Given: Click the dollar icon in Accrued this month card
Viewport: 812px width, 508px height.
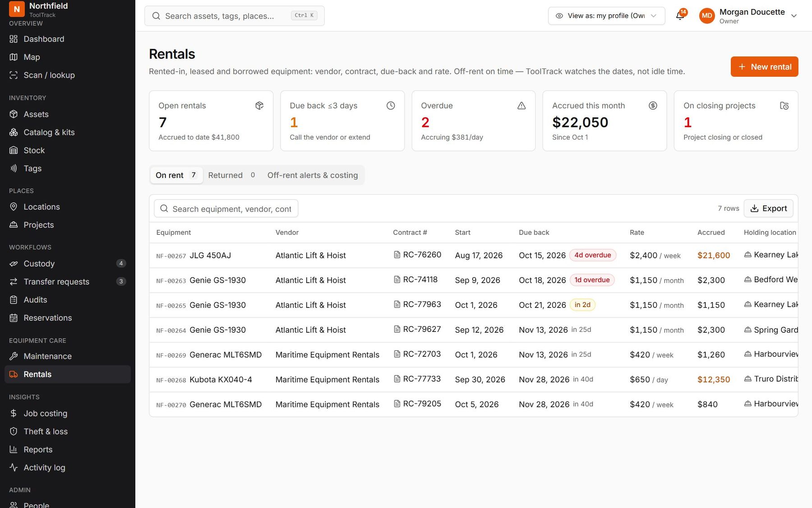Looking at the screenshot, I should 653,106.
